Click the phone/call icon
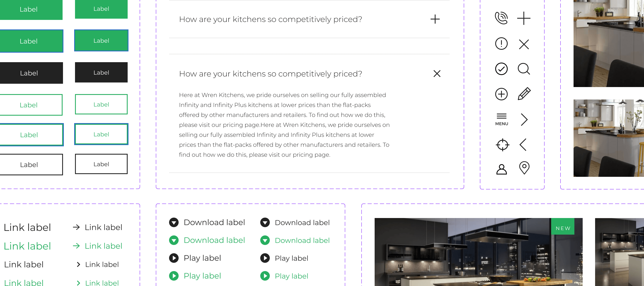 (502, 19)
